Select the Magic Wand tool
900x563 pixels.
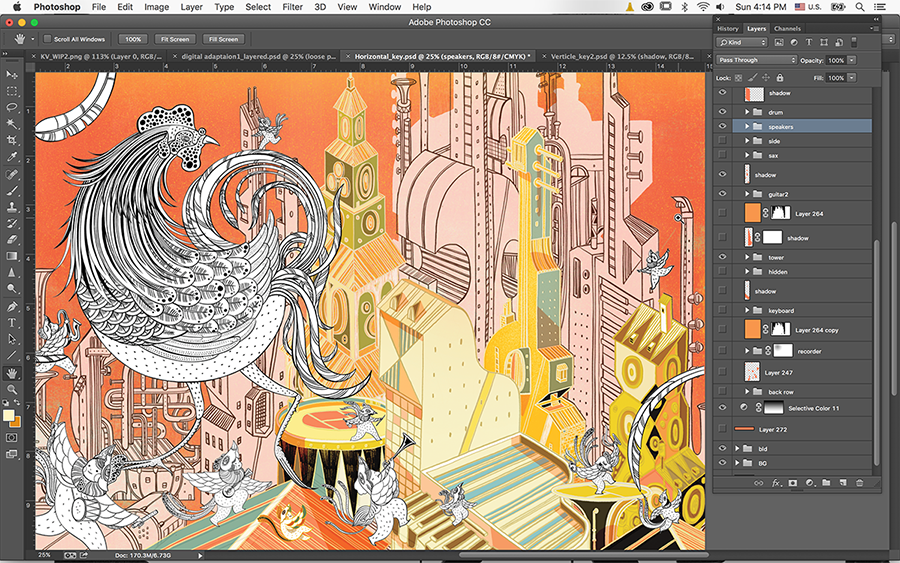(x=11, y=123)
